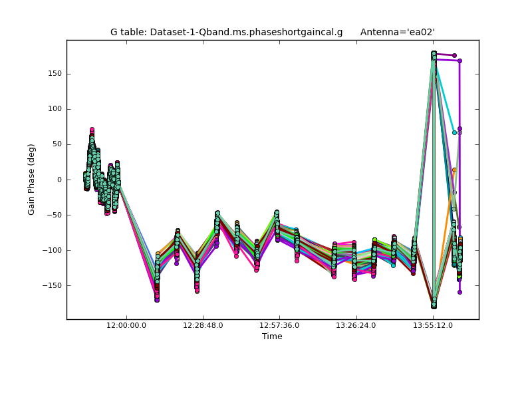Click the -50 tick on y-axis
Viewport: 532px width, 399px height.
click(54, 215)
